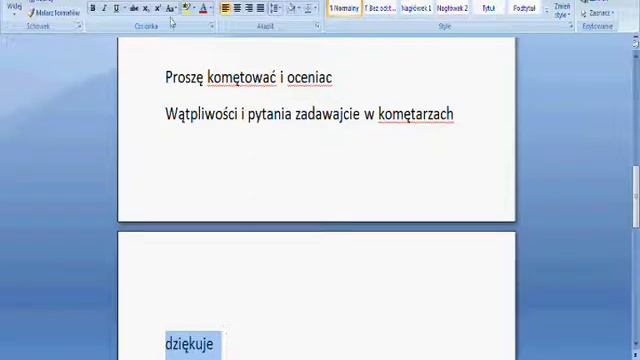This screenshot has height=360, width=640.
Task: Apply superscript formatting
Action: click(158, 8)
